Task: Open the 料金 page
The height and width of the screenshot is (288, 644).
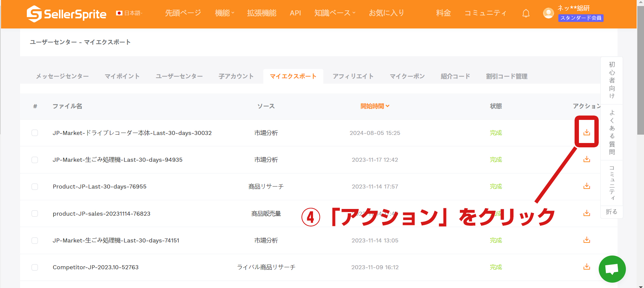Action: click(x=443, y=13)
